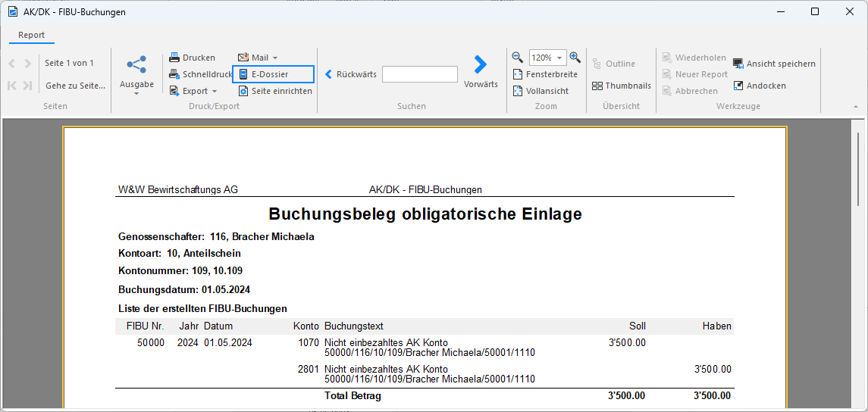The width and height of the screenshot is (868, 412).
Task: Expand the Ausgabe dropdown arrow
Action: pyautogui.click(x=136, y=94)
